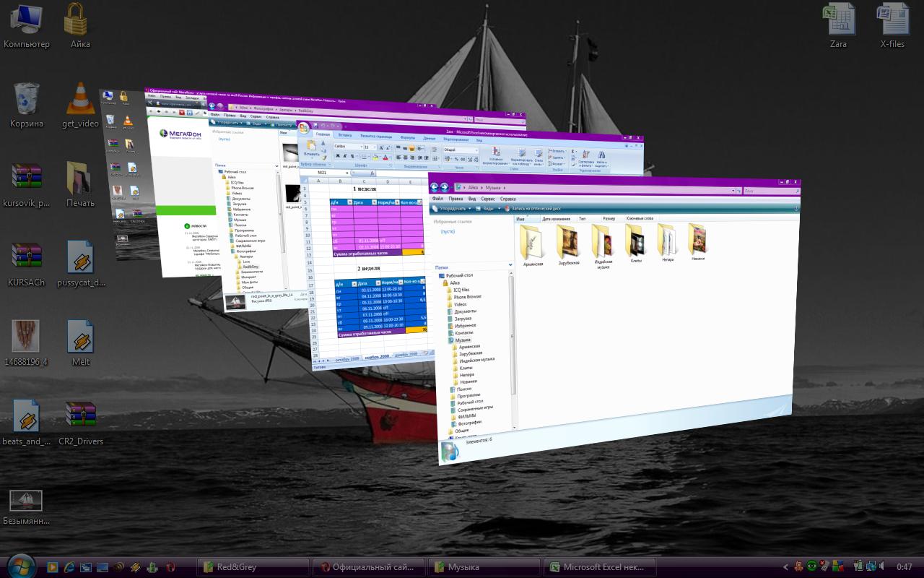Switch to Microsoft Excel taskbar button

click(601, 567)
